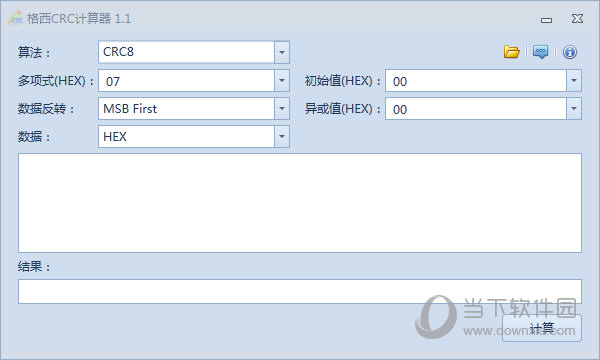Expand the 多项式(HEX) dropdown arrow
600x360 pixels.
[282, 80]
